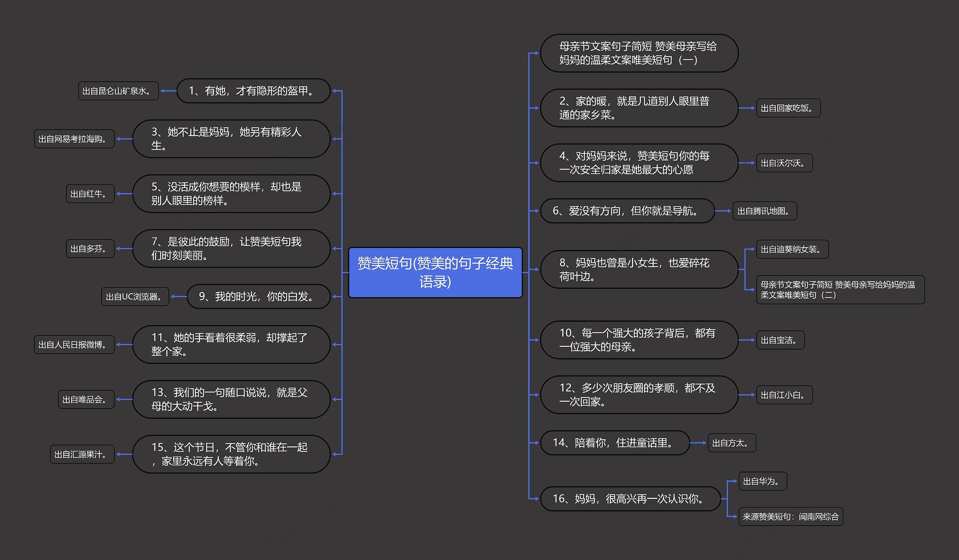Select the 出自人民日报微博 leaf node
Viewport: 959px width, 560px height.
[74, 344]
